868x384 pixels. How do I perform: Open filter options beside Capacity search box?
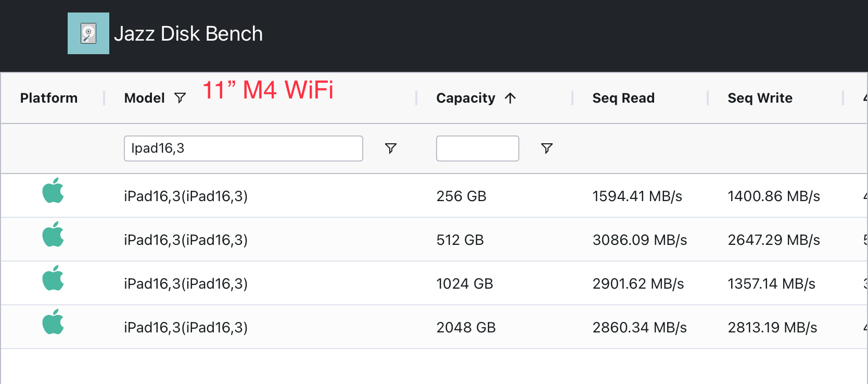(546, 148)
